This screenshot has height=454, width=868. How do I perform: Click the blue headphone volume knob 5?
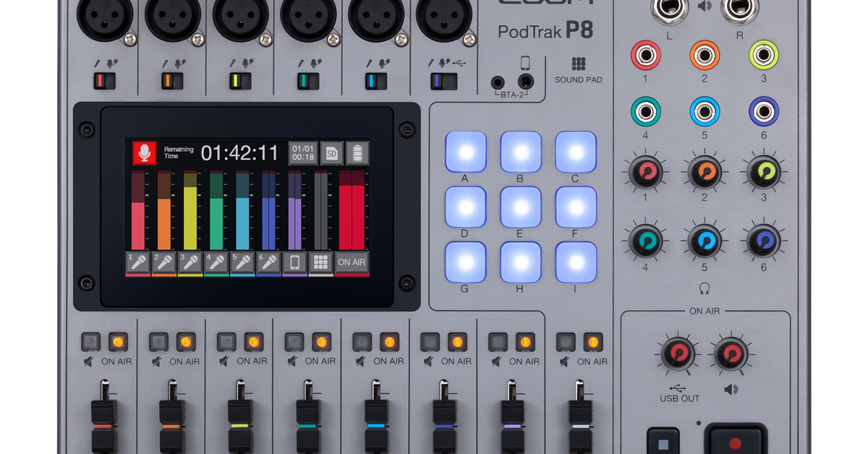click(705, 240)
